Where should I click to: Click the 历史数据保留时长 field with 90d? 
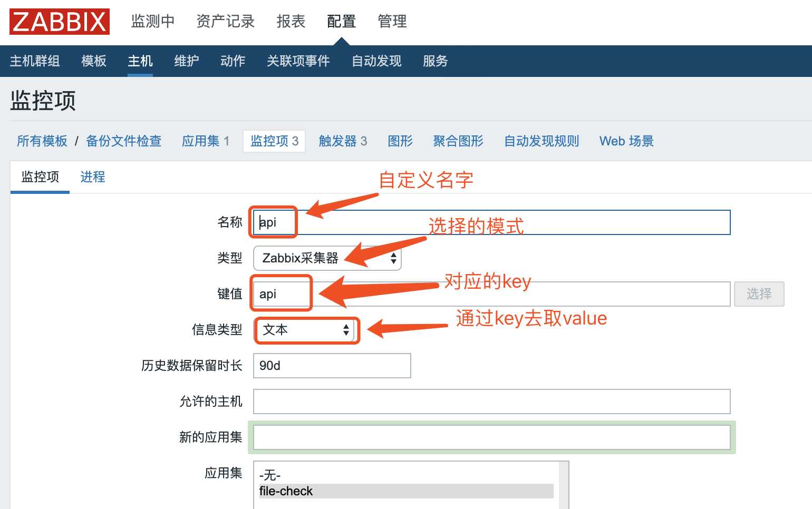click(332, 366)
